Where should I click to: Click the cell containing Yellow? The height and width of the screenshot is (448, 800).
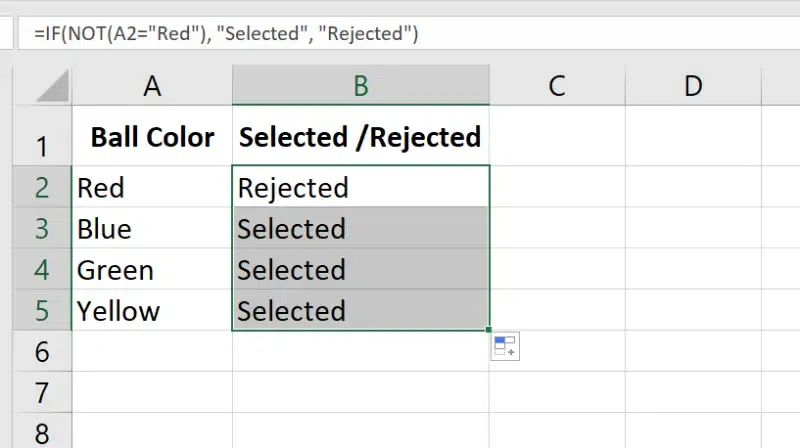click(152, 311)
